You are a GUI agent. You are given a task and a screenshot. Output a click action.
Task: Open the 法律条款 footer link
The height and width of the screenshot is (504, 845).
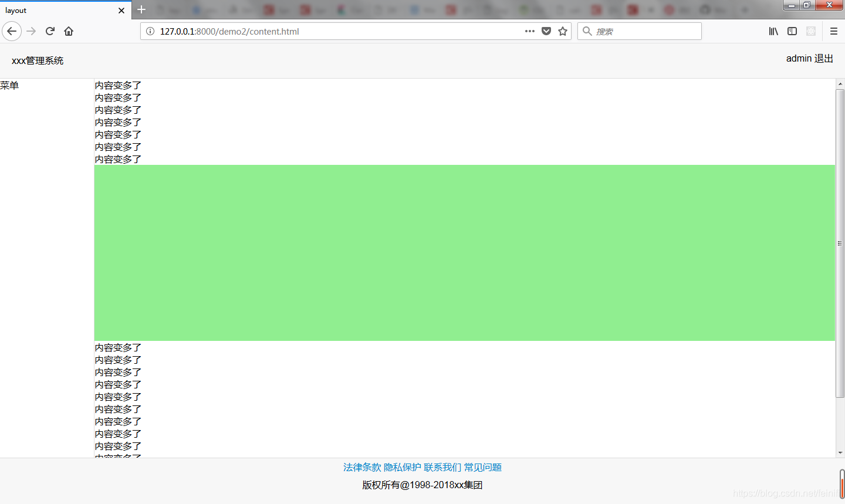[362, 468]
